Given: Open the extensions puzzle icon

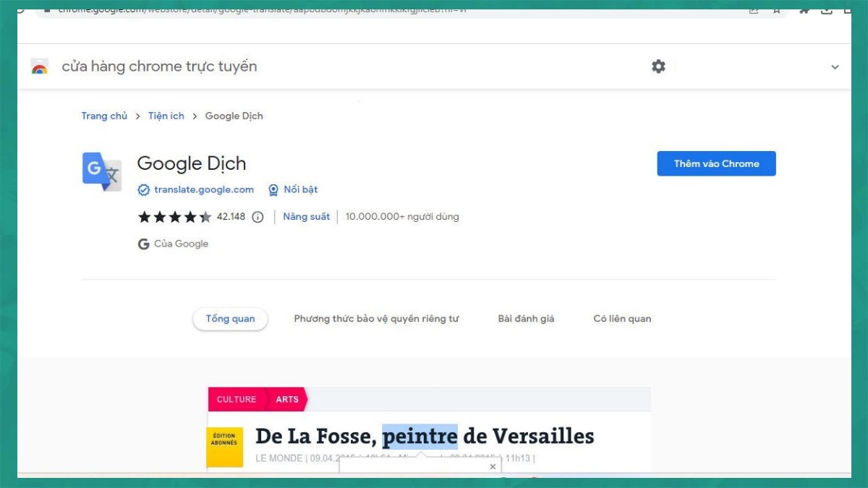Looking at the screenshot, I should point(804,9).
